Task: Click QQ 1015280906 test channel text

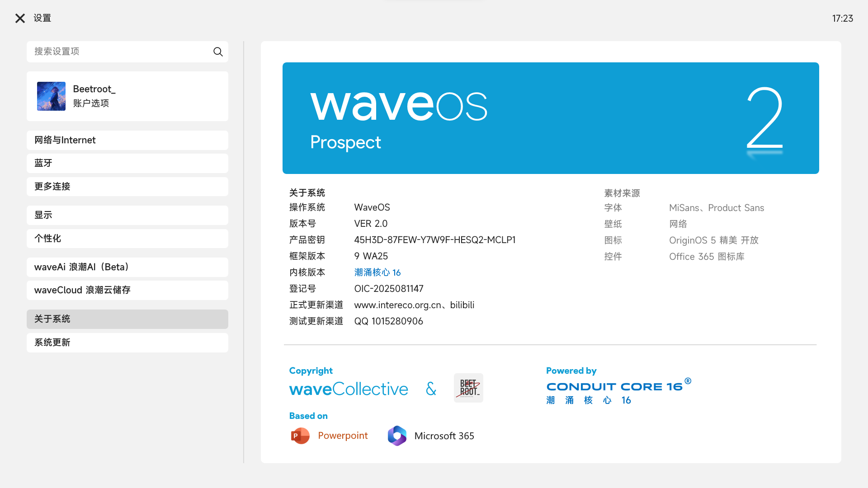Action: [x=389, y=321]
